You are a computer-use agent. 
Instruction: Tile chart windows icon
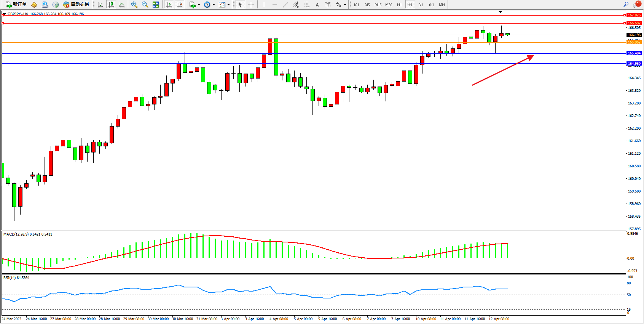pyautogui.click(x=156, y=5)
